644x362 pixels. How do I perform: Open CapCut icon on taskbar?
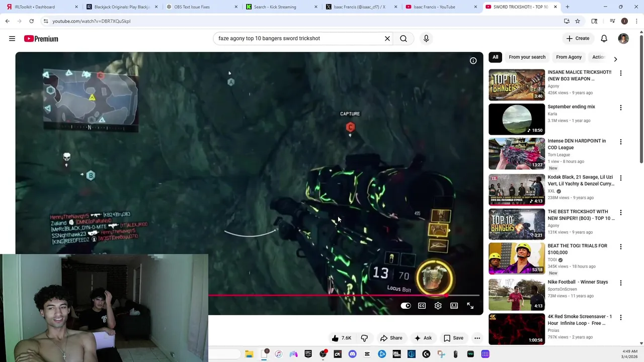point(367,354)
